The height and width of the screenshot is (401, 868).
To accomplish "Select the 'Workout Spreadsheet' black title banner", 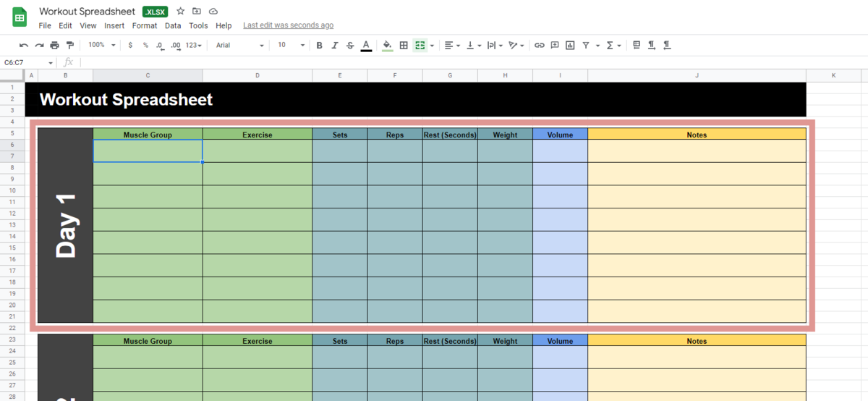I will (x=415, y=99).
